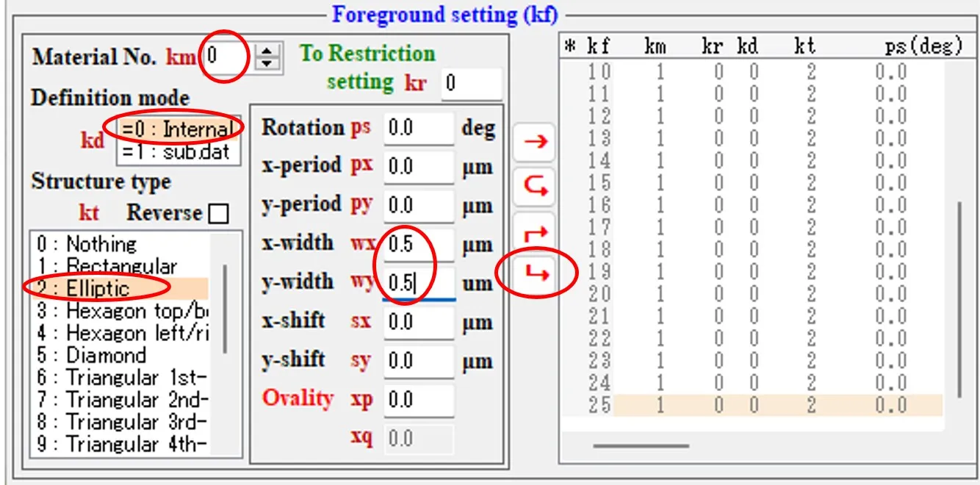Viewport: 980px width, 485px height.
Task: Select structure type 3 : Hexagon top/bottom
Action: (x=120, y=311)
